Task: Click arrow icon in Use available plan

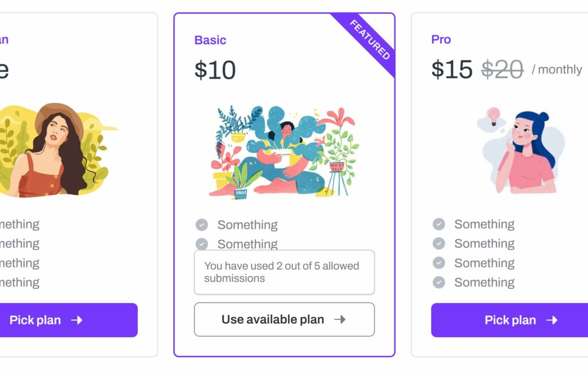Action: (340, 319)
